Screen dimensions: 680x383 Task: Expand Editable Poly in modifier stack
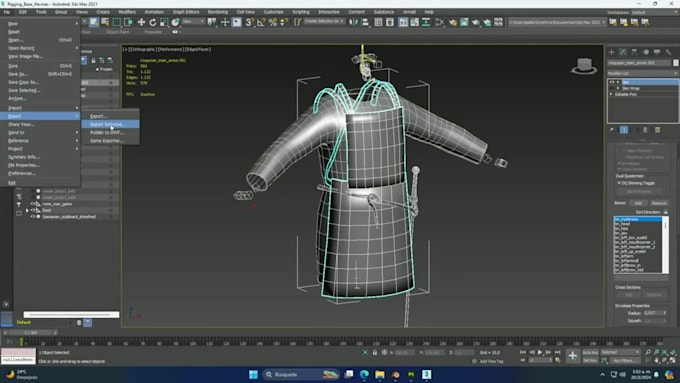tap(611, 94)
